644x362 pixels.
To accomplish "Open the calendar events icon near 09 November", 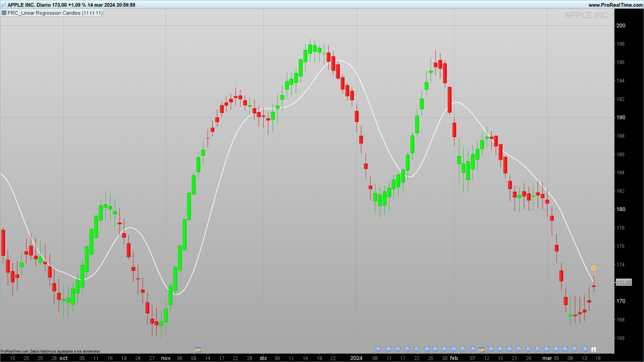I will point(198,349).
